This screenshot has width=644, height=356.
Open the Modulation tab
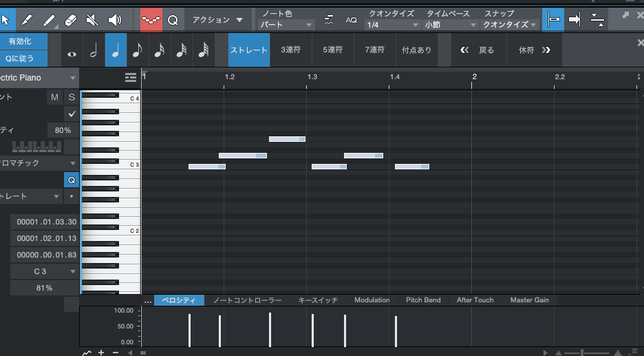pos(372,300)
